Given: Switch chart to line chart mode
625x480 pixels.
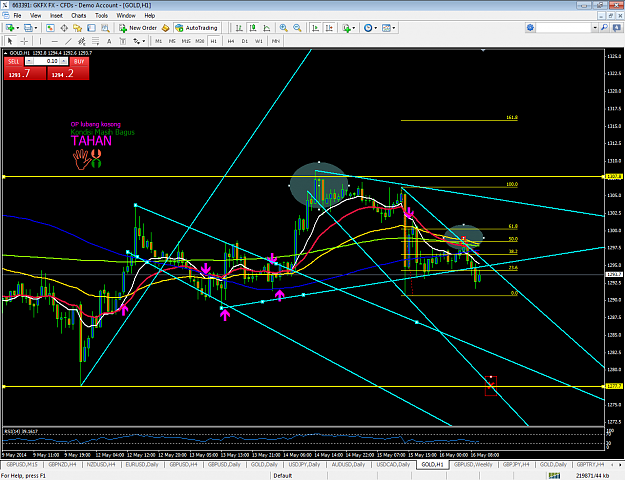Looking at the screenshot, I should pos(267,28).
